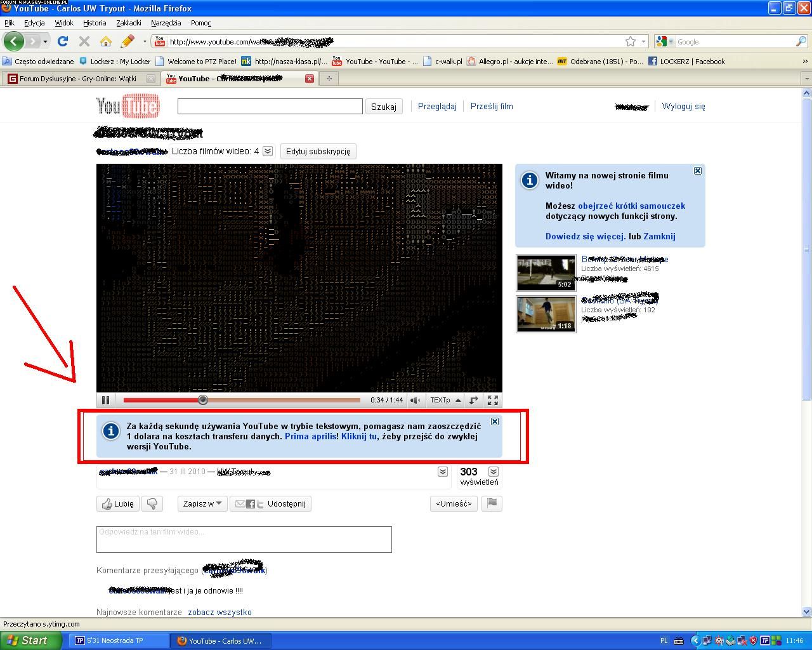Expand the video description arrow

click(443, 472)
